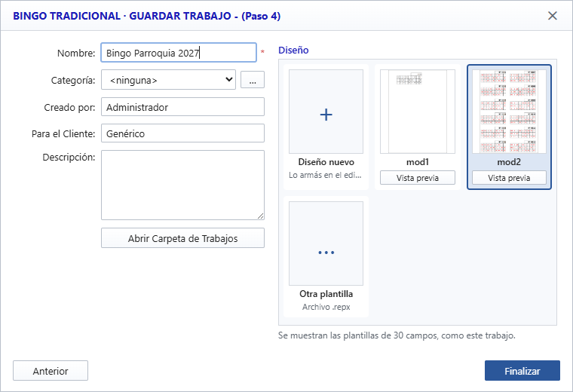Select the Diseño nuevo plus thumbnail
Screen dimensions: 573x392
tap(326, 112)
